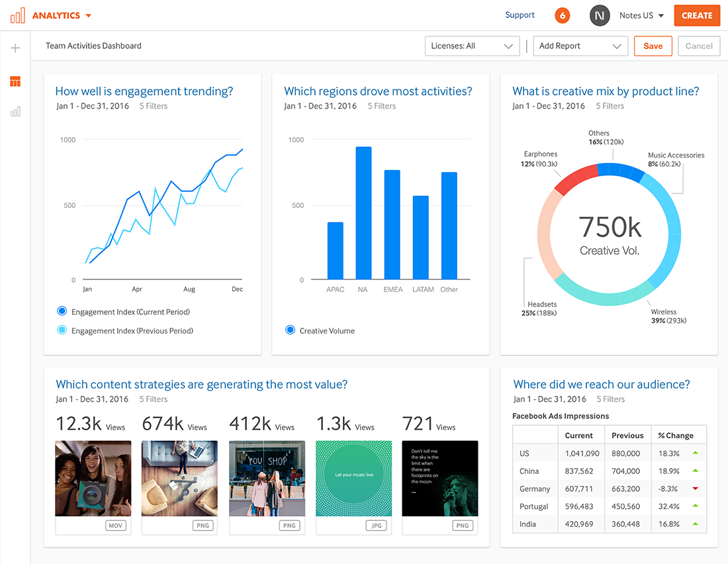Click the green up arrow for US row
The height and width of the screenshot is (564, 728).
coord(695,453)
